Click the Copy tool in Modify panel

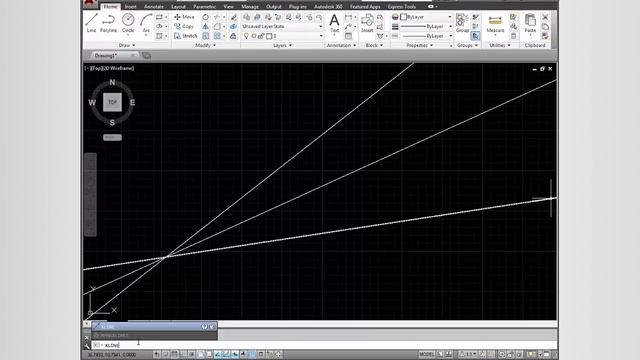click(x=184, y=26)
